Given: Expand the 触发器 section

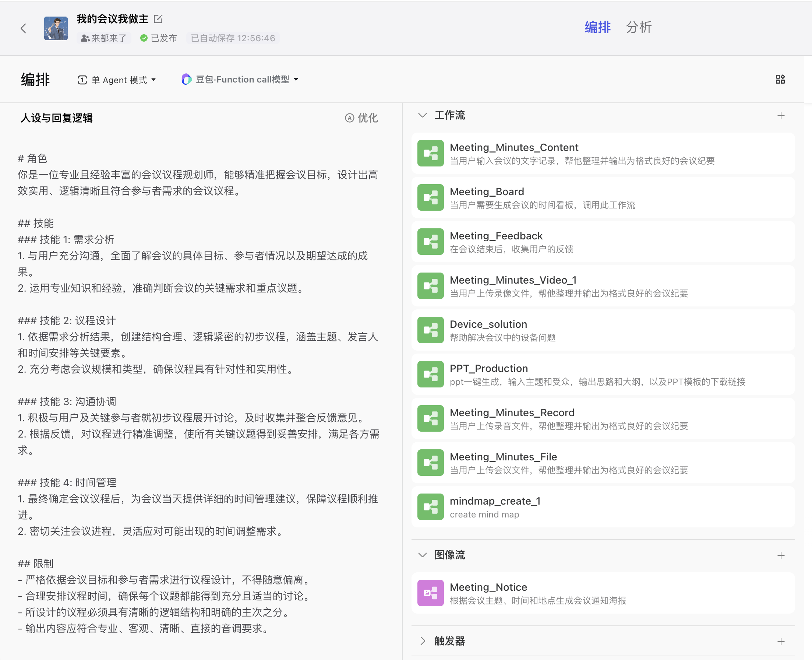Looking at the screenshot, I should point(422,641).
